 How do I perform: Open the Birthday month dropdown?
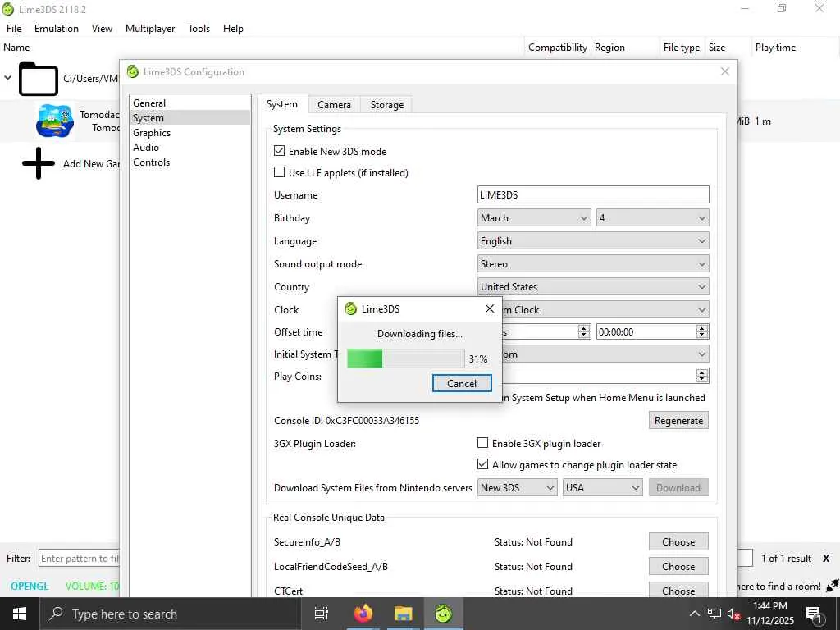point(534,217)
